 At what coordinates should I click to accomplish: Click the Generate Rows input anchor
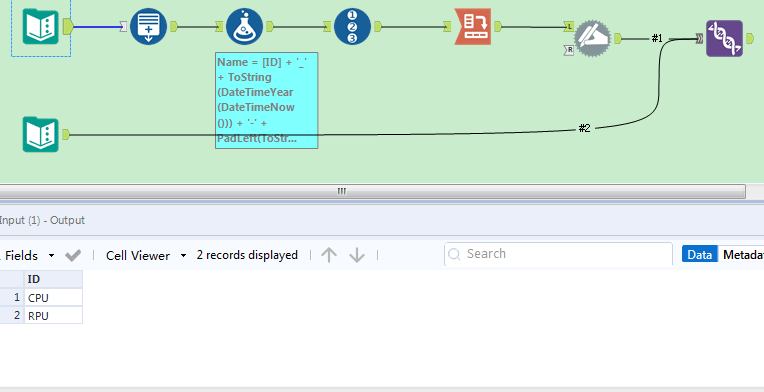point(123,27)
